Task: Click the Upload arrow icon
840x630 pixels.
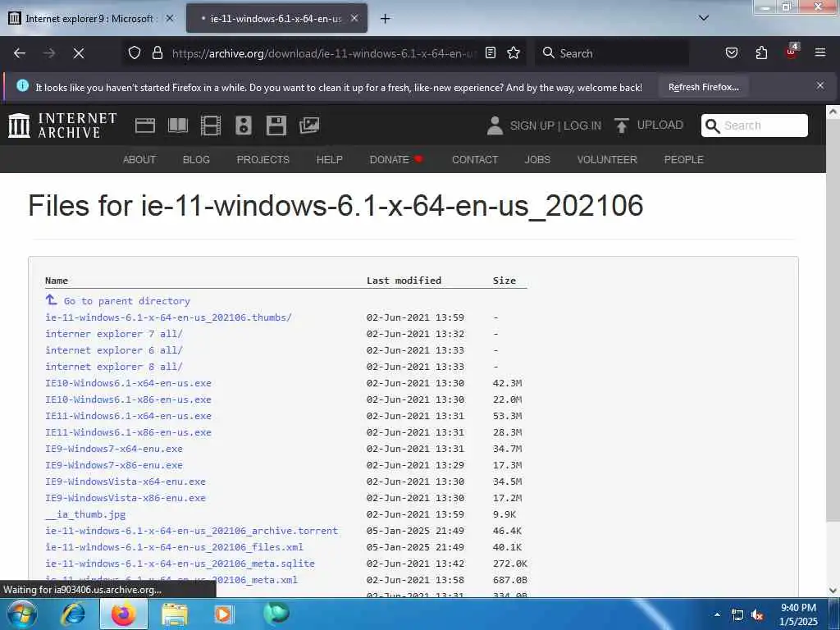Action: [622, 126]
